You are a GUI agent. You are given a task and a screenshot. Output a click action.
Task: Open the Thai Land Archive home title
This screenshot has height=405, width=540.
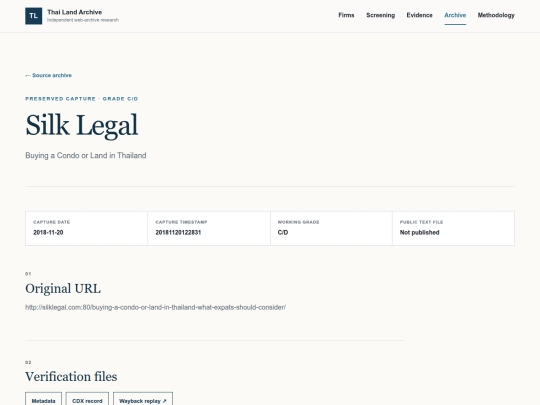[74, 12]
